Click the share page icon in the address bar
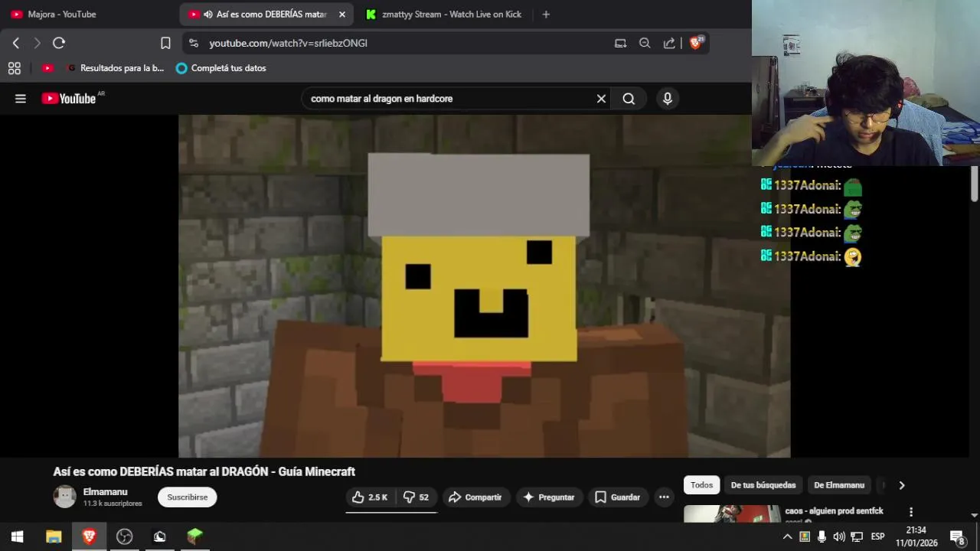 669,43
